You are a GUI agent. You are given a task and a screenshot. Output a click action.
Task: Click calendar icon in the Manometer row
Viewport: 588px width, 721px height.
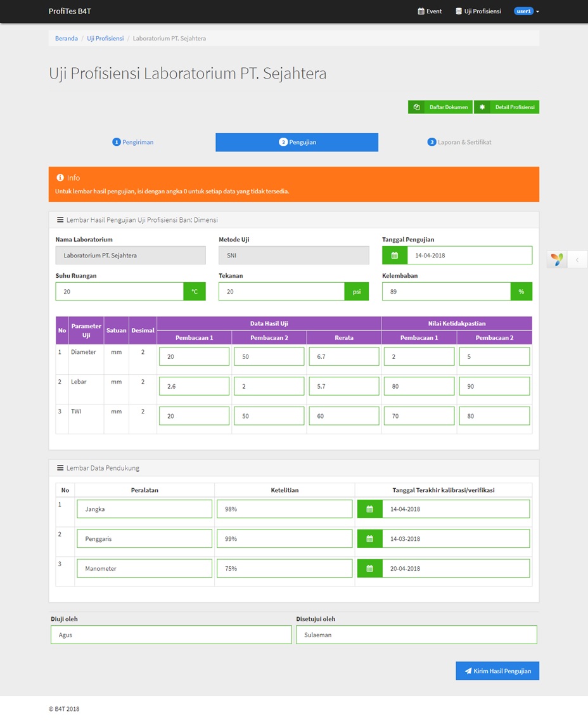[370, 569]
